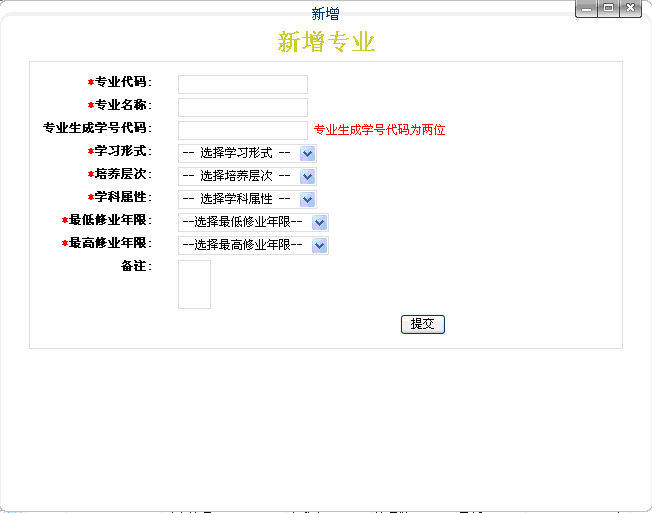
Task: Click the 专业代码 input field
Action: tap(243, 84)
